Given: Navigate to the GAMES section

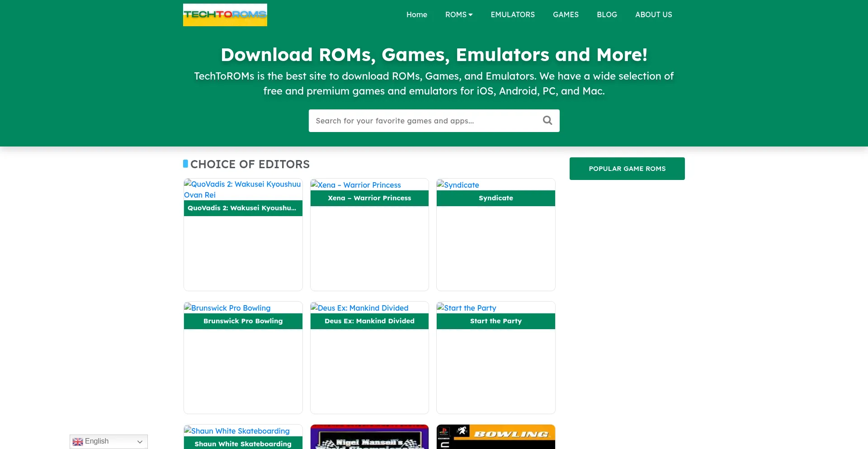Looking at the screenshot, I should pos(565,14).
